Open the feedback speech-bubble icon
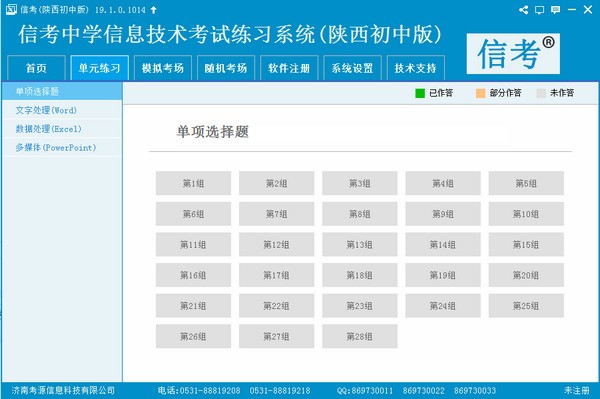600x399 pixels. pos(556,10)
